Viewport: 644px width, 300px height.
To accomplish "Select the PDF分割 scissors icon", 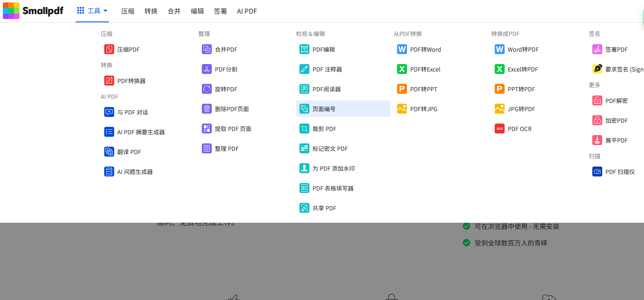I will tap(206, 69).
